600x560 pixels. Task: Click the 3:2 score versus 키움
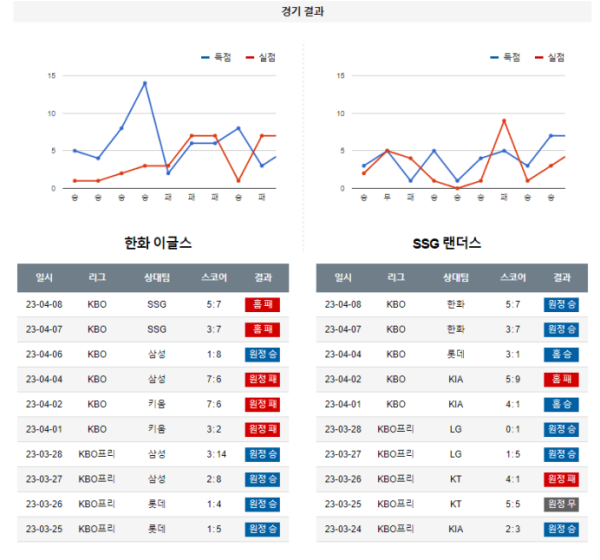tap(214, 429)
